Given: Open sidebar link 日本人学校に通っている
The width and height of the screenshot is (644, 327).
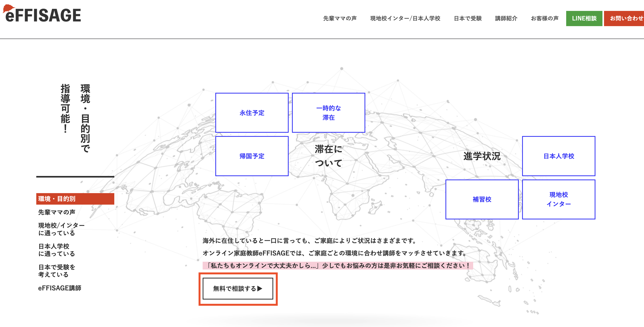Looking at the screenshot, I should (x=57, y=250).
